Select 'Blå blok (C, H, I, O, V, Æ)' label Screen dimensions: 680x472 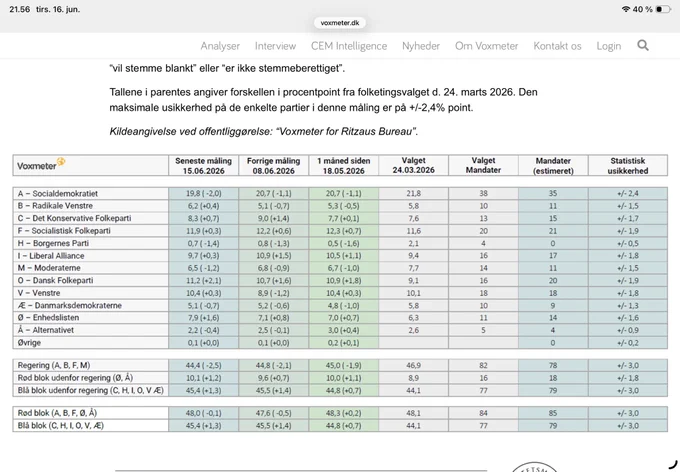point(61,426)
